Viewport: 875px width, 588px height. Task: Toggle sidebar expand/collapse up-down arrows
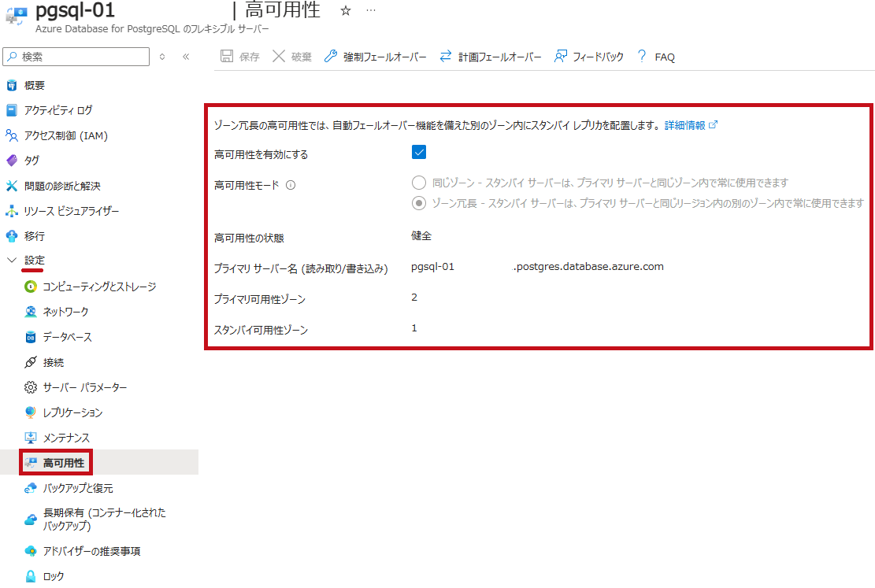pos(162,57)
